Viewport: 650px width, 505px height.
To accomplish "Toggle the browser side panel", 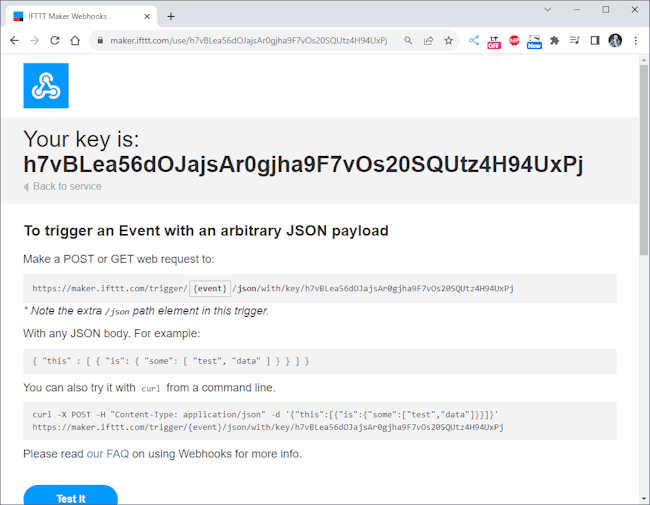I will 595,41.
